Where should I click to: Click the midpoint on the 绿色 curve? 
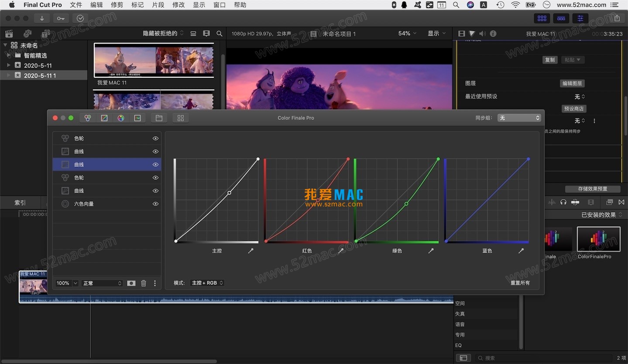click(x=406, y=204)
